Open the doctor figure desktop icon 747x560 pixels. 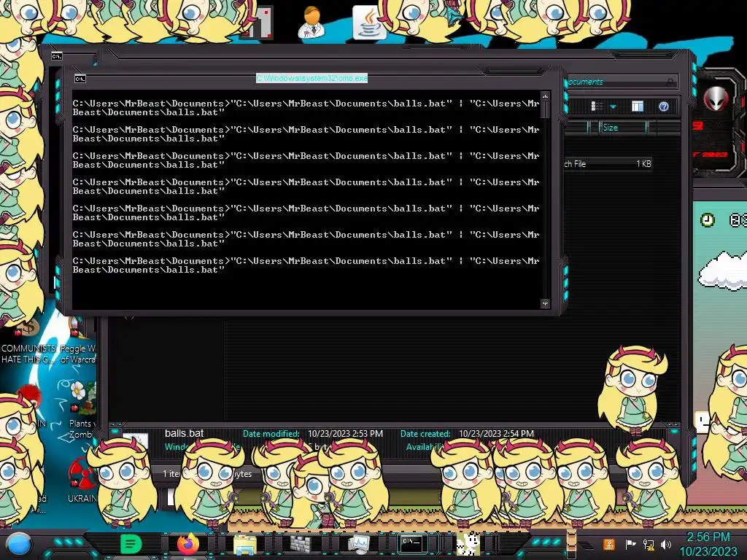[312, 23]
